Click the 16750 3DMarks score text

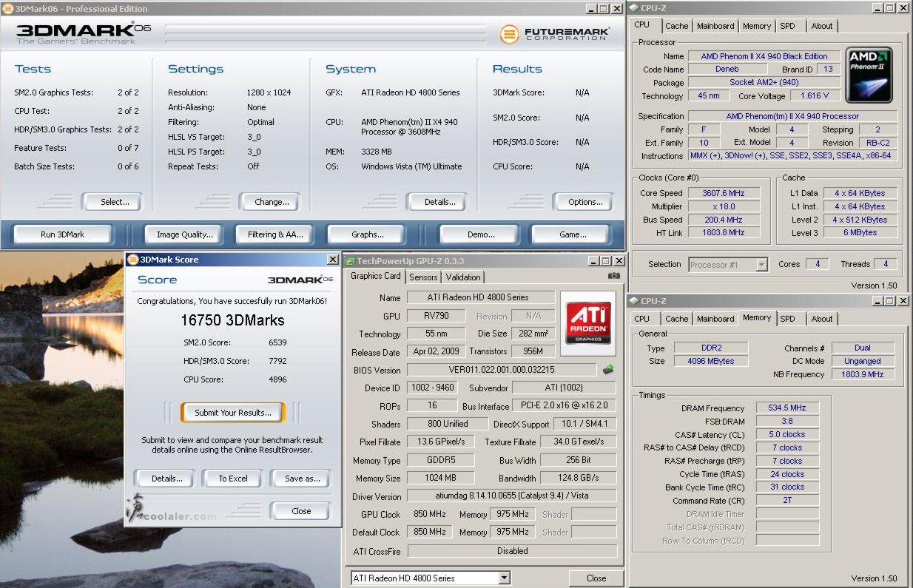[x=233, y=320]
